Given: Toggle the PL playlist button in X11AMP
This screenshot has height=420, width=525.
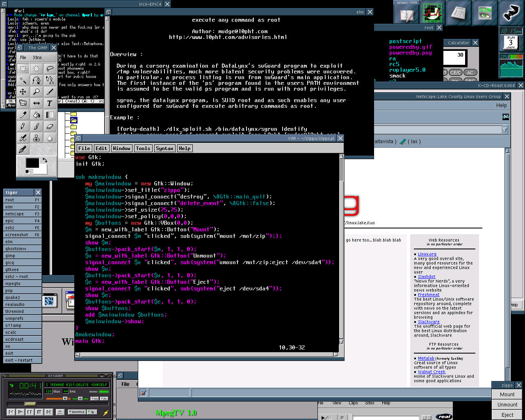Looking at the screenshot, I should pos(104,398).
